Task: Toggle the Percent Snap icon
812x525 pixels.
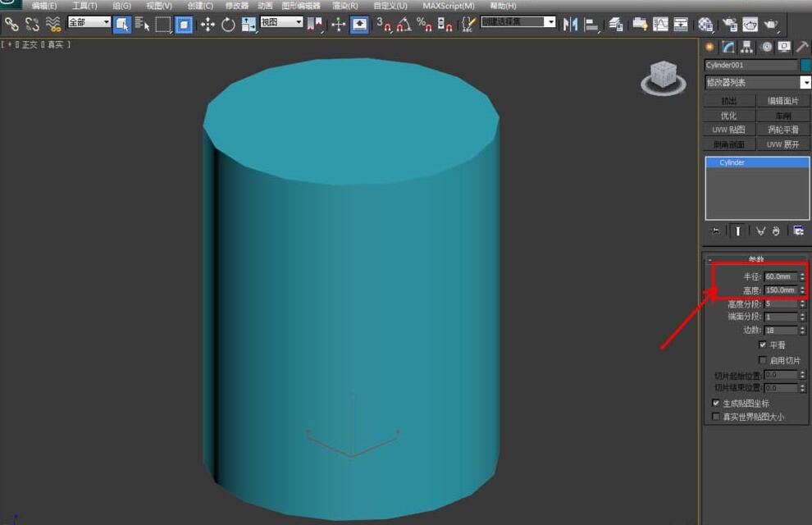Action: tap(424, 25)
